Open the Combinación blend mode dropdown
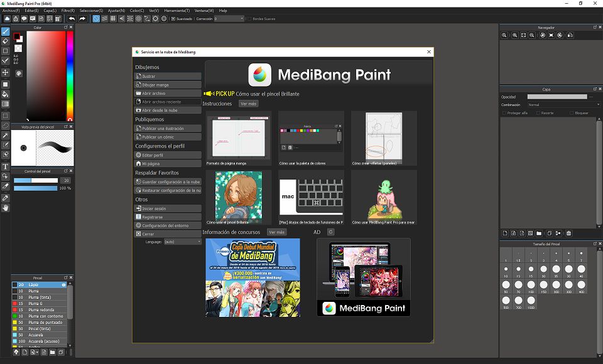Screen dimensions: 603x364 [564, 105]
